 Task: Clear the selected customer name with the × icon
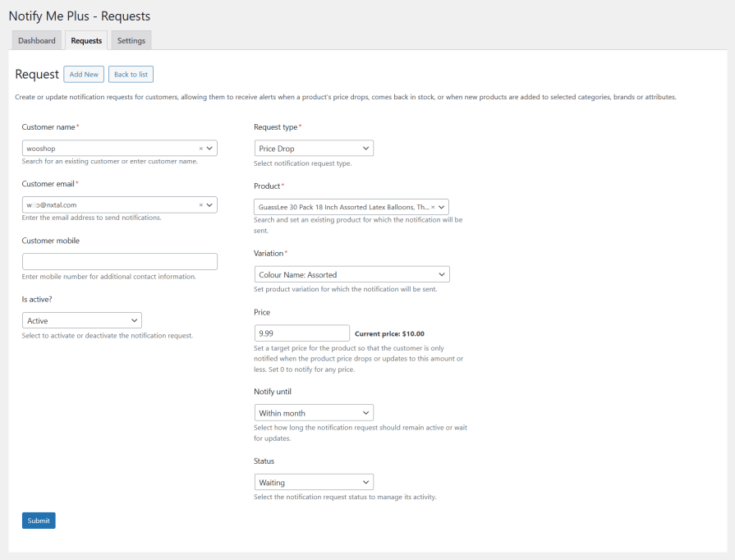click(200, 149)
